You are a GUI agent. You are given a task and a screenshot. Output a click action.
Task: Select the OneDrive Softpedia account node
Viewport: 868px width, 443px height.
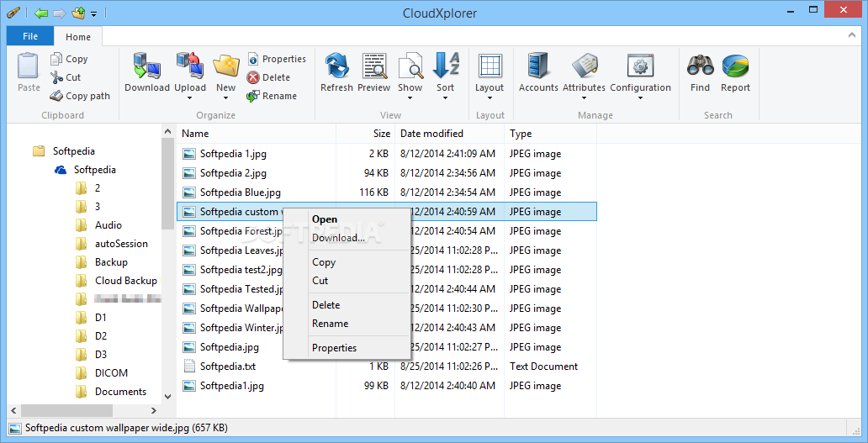click(x=85, y=170)
